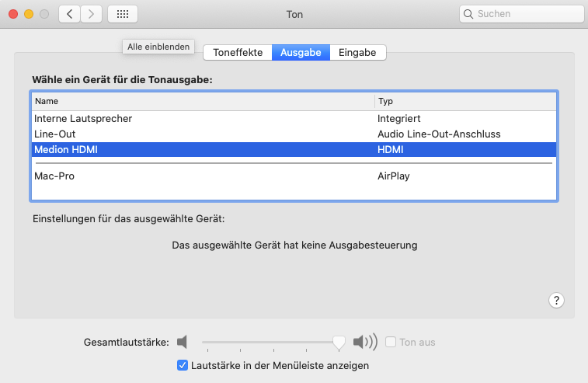Click the loud volume speaker icon

point(364,342)
